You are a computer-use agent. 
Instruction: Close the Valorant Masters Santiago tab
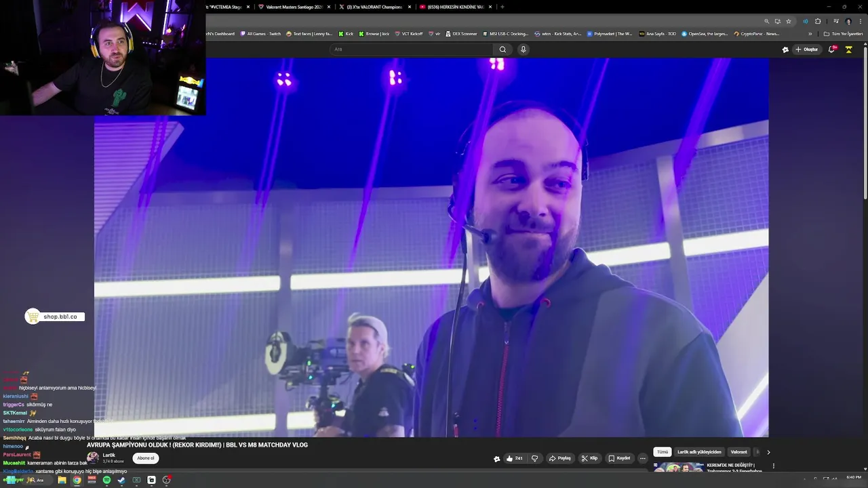tap(329, 7)
